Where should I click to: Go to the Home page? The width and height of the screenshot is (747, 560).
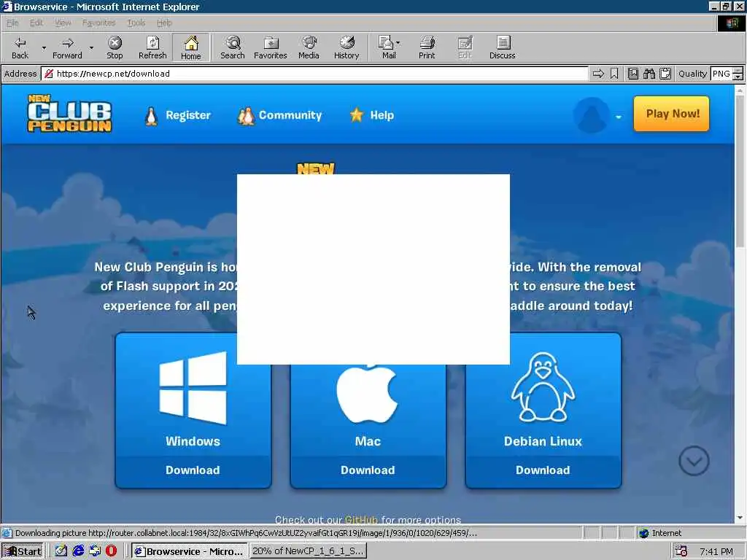(x=190, y=47)
